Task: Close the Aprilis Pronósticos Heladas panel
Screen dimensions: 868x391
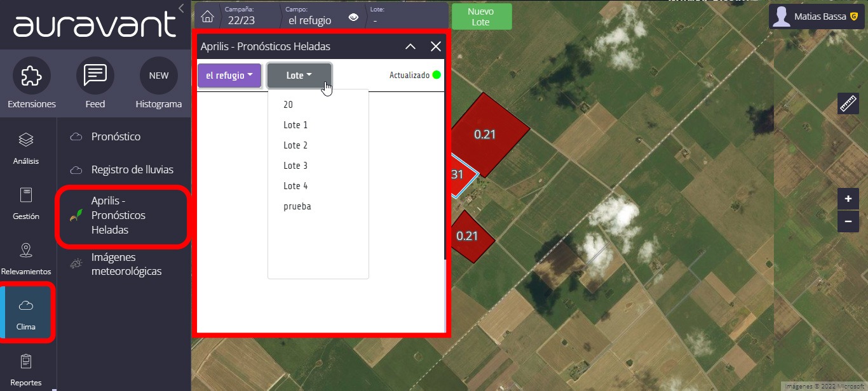Action: click(436, 46)
